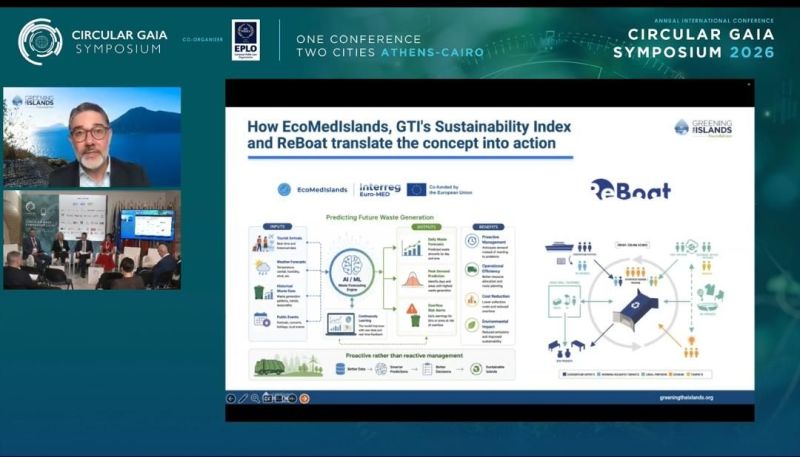Click the AI / ML brain icon
Image resolution: width=800 pixels, height=457 pixels.
click(352, 265)
